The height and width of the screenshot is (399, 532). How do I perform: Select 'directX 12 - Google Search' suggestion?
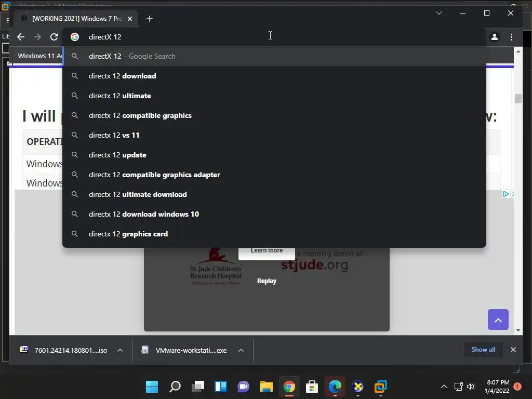[x=274, y=56]
